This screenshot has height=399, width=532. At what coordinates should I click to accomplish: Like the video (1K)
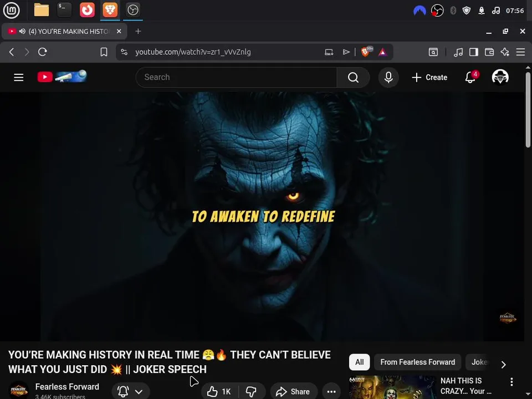pyautogui.click(x=219, y=392)
